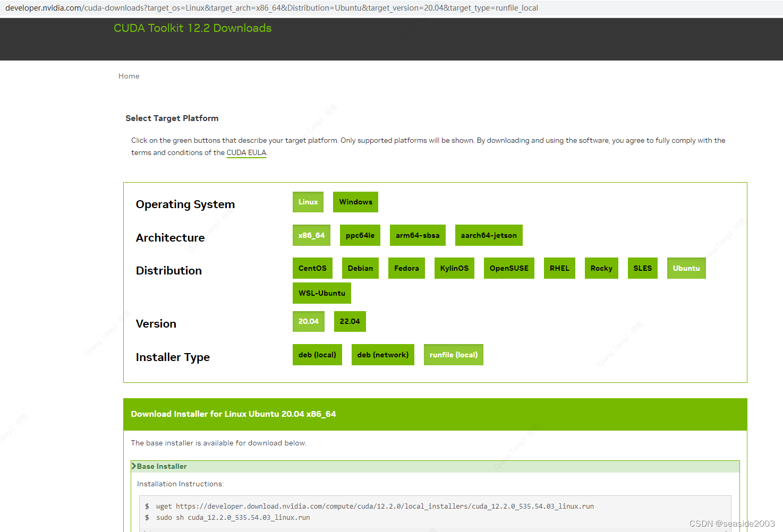Click the 'Architecture' row label
783x532 pixels.
click(171, 238)
